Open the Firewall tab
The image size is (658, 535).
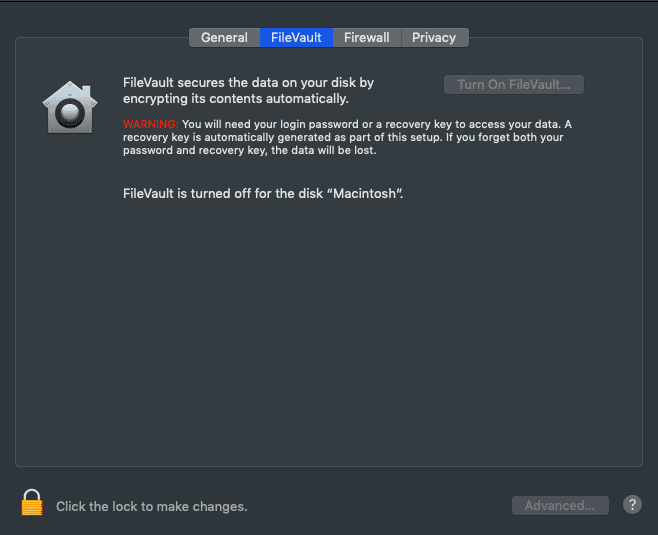pyautogui.click(x=367, y=38)
